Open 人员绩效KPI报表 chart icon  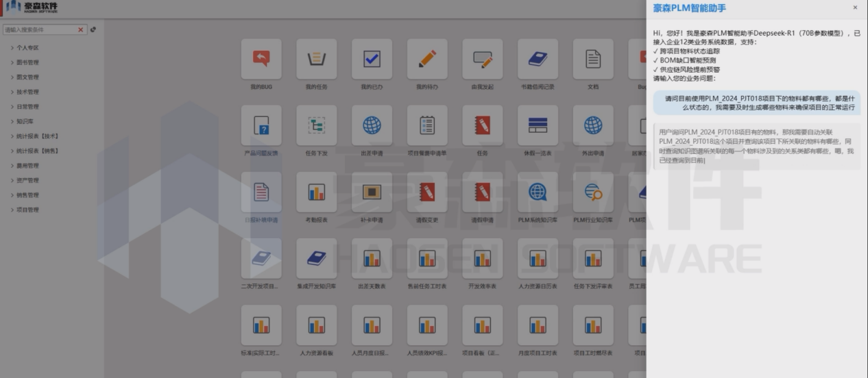coord(427,325)
